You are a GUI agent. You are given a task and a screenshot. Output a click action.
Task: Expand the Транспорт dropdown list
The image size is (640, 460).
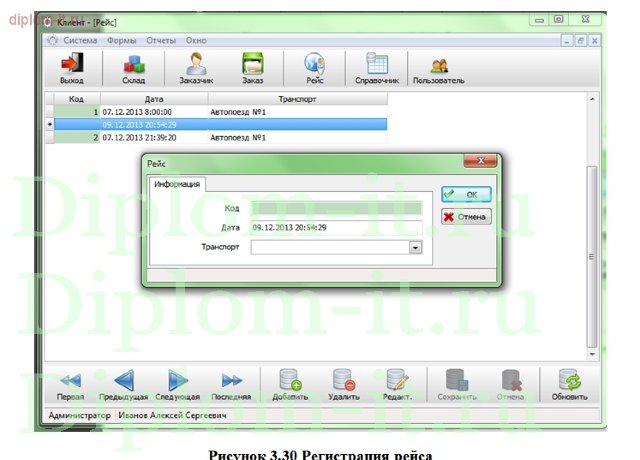coord(415,246)
